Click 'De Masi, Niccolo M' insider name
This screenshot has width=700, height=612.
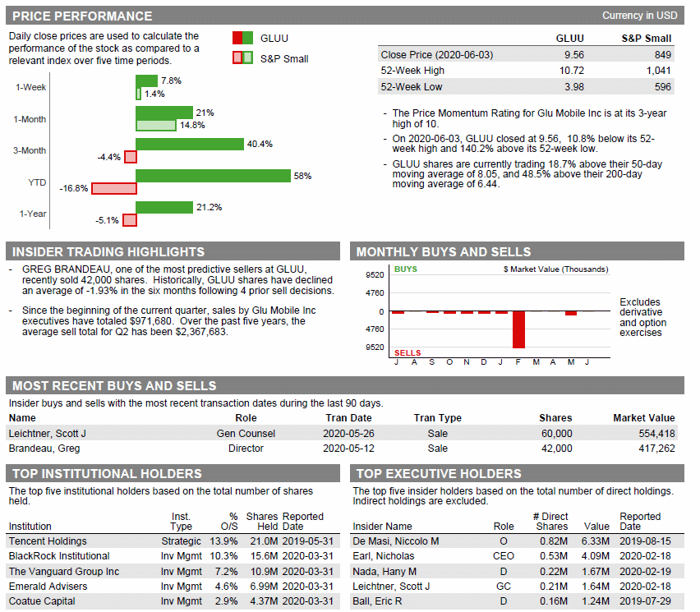point(395,541)
